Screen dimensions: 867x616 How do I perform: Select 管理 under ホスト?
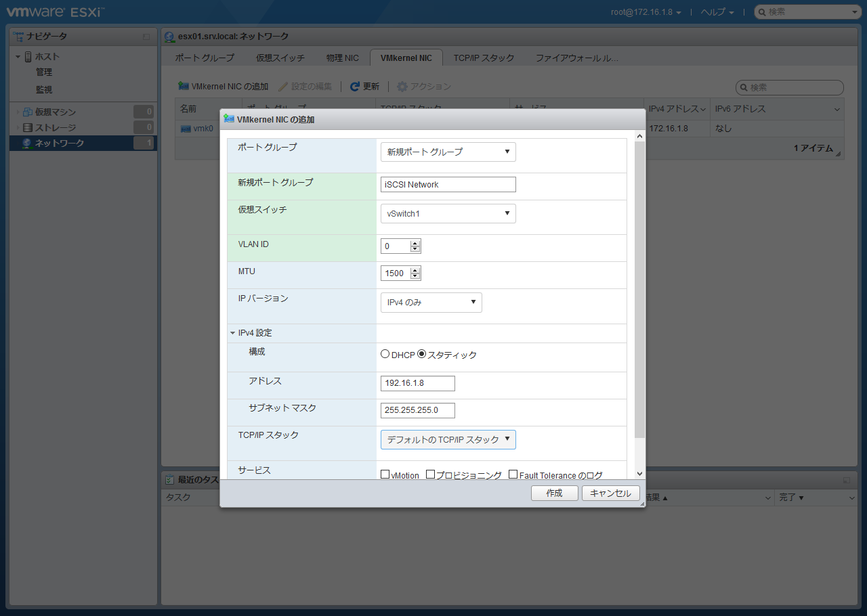point(44,72)
